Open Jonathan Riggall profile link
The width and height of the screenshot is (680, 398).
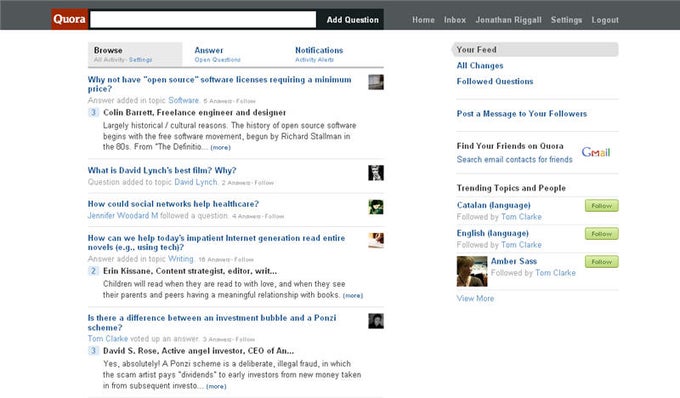(x=508, y=20)
